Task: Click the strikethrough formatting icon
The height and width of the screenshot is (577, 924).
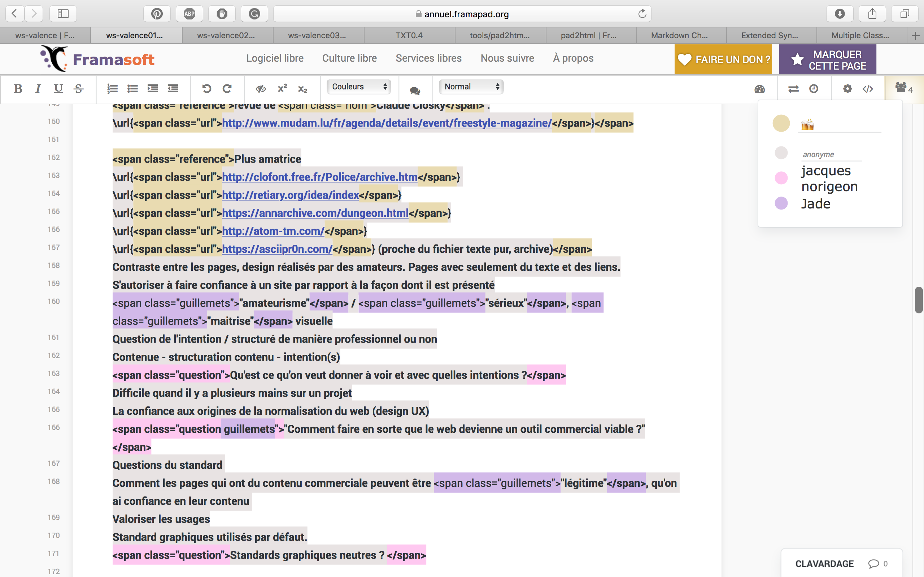Action: pyautogui.click(x=79, y=89)
